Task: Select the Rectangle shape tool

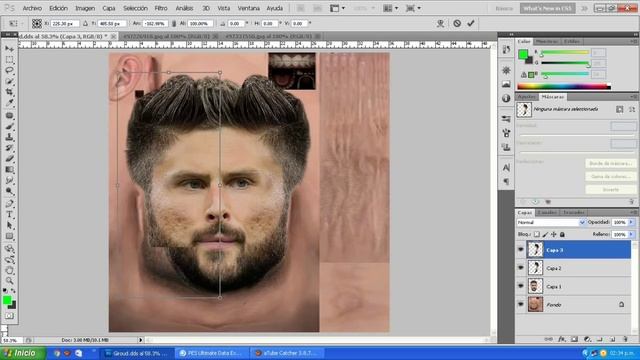Action: [x=9, y=236]
